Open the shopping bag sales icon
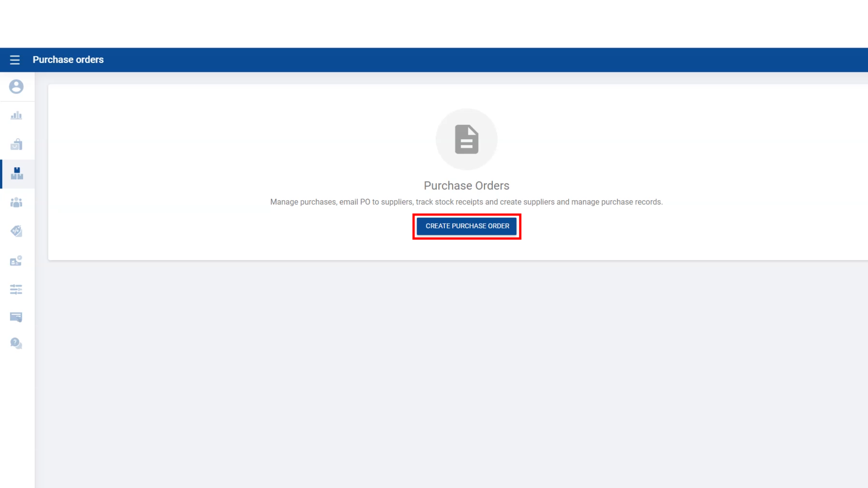The height and width of the screenshot is (488, 868). 16,145
